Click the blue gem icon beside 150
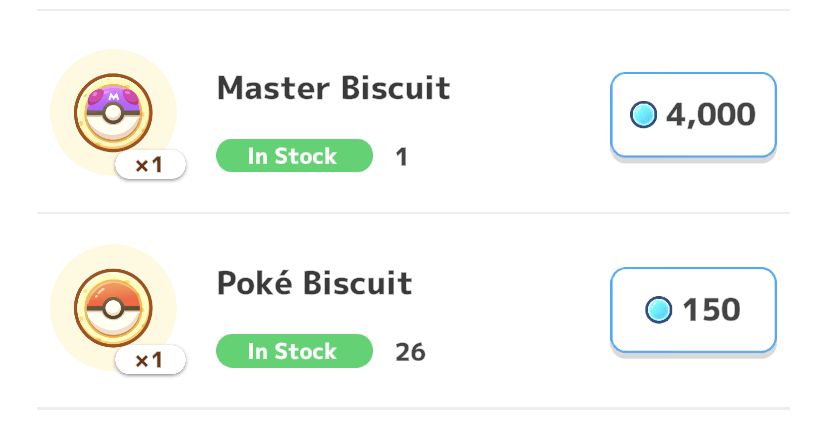This screenshot has height=431, width=828. coord(658,310)
